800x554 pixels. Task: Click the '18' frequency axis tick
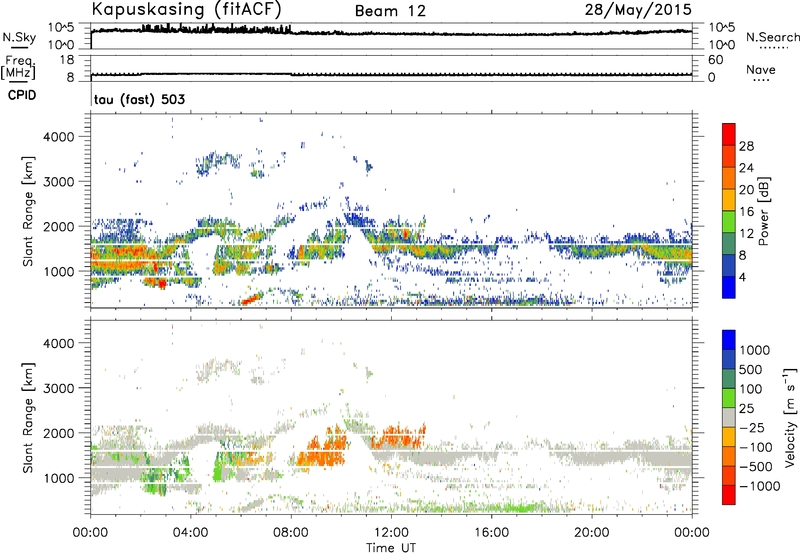point(66,60)
